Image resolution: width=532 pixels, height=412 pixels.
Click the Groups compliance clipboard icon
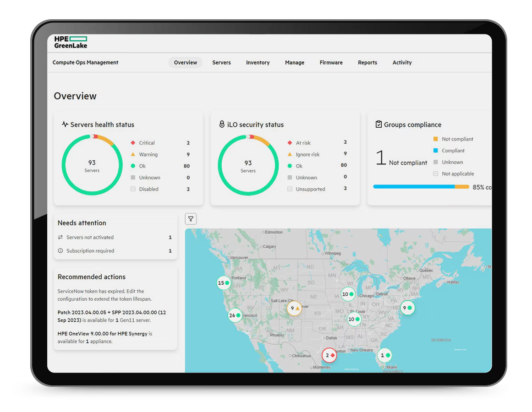[x=378, y=125]
